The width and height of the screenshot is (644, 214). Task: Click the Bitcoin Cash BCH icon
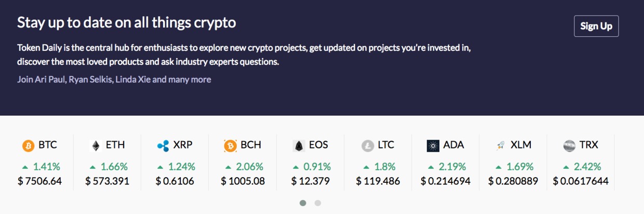pyautogui.click(x=230, y=146)
